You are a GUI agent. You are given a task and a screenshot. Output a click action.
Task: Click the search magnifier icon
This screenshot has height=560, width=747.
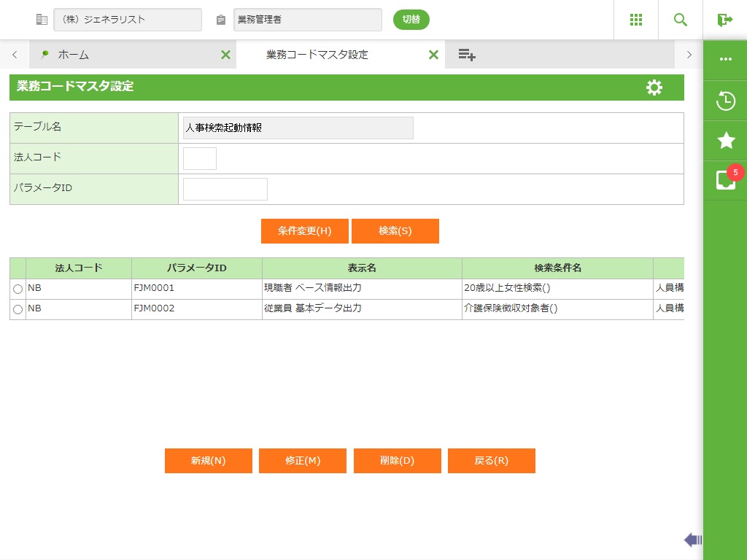click(680, 20)
